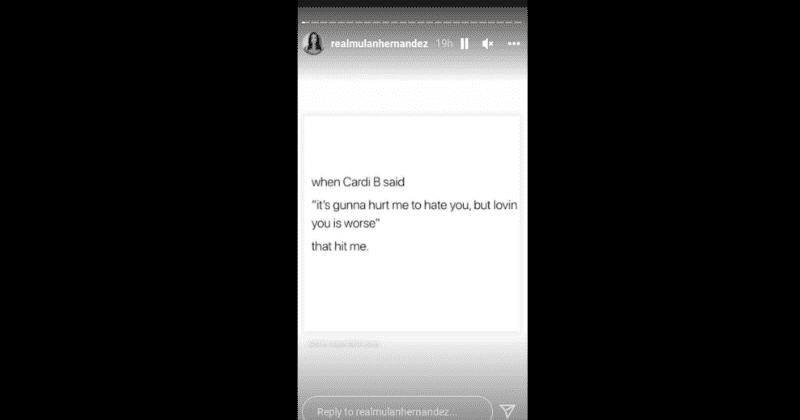The height and width of the screenshot is (420, 800).
Task: Click the "that hit me." text
Action: 340,246
